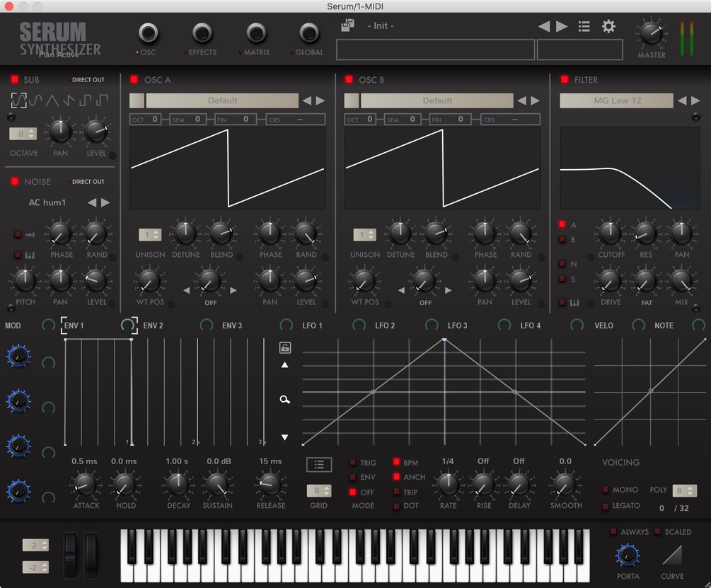Switch to the MATRIX tab
This screenshot has height=588, width=711.
pyautogui.click(x=256, y=33)
